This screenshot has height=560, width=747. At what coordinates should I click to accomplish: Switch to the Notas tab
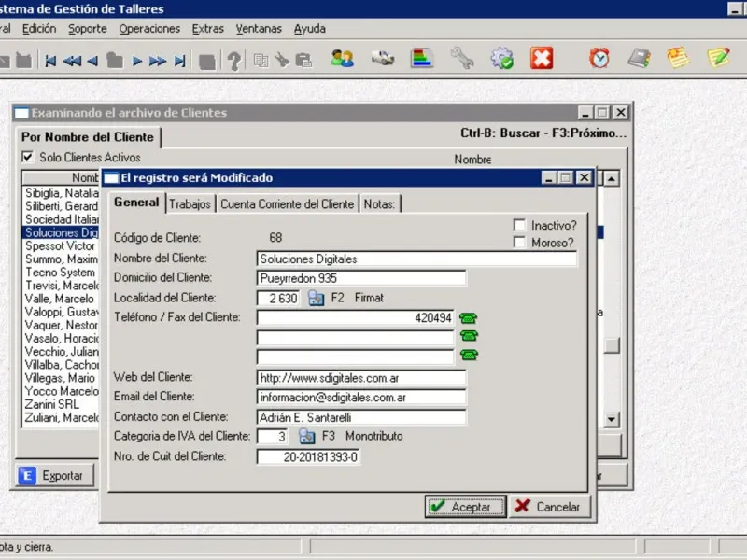tap(380, 203)
